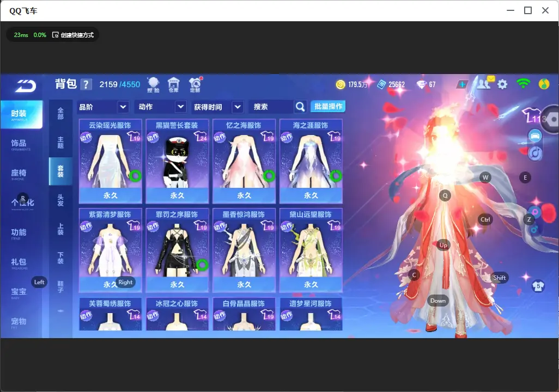Click the 批量操作 button
This screenshot has height=392, width=559.
click(328, 107)
